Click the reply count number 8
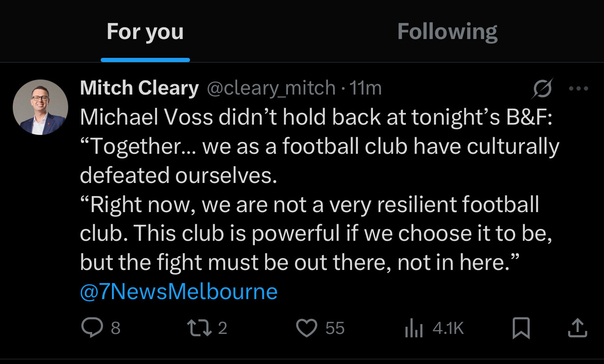The width and height of the screenshot is (604, 364). [116, 328]
